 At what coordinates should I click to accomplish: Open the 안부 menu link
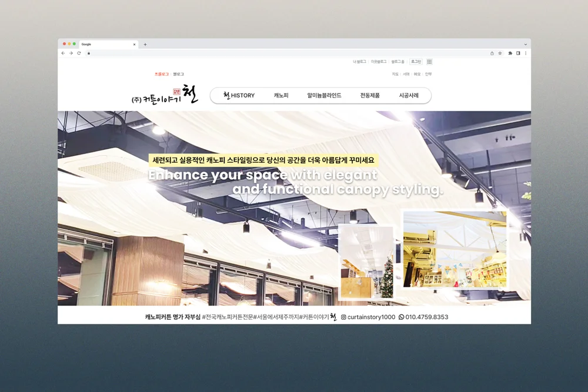click(428, 74)
